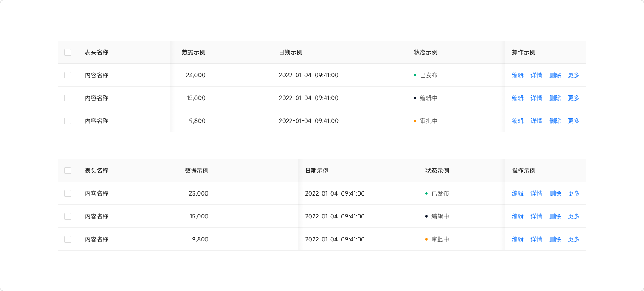Click 删除 for the 9,800 row in first table
Screen dimensions: 644x291
(555, 121)
